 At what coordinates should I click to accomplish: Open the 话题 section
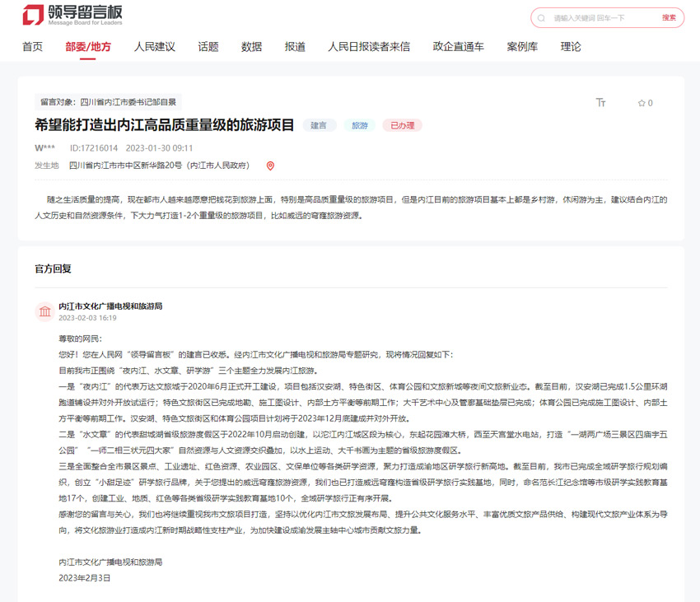208,47
